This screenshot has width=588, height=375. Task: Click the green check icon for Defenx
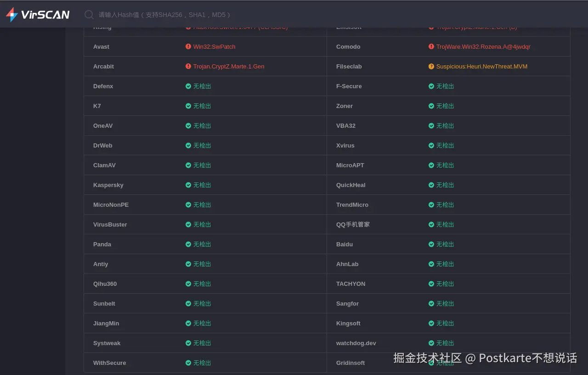(188, 86)
